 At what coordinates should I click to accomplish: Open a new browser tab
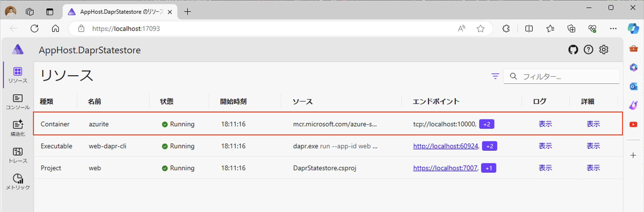[187, 11]
